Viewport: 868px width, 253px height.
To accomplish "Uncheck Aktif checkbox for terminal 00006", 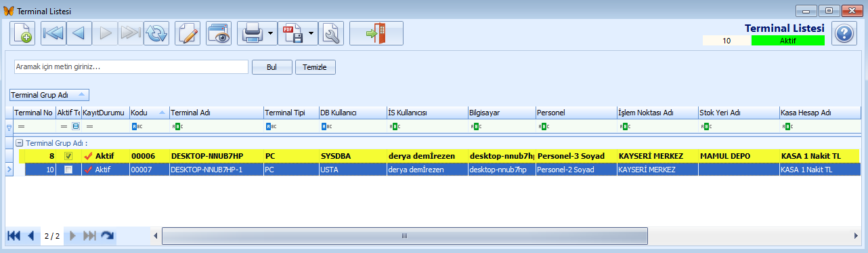I will 68,156.
